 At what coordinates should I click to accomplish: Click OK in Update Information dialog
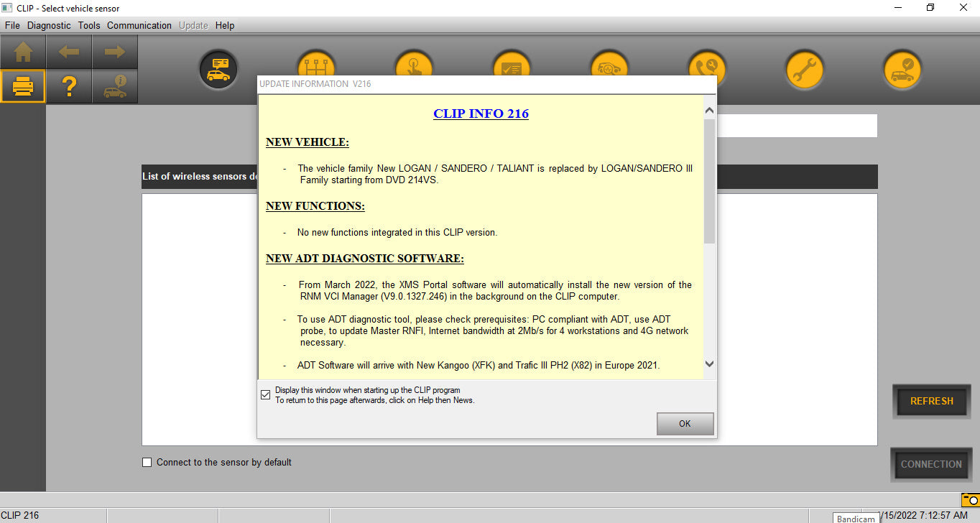(685, 424)
